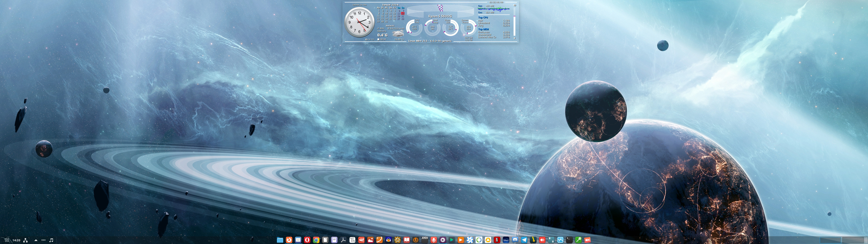Open the music note panel applet
This screenshot has width=868, height=244.
click(51, 240)
